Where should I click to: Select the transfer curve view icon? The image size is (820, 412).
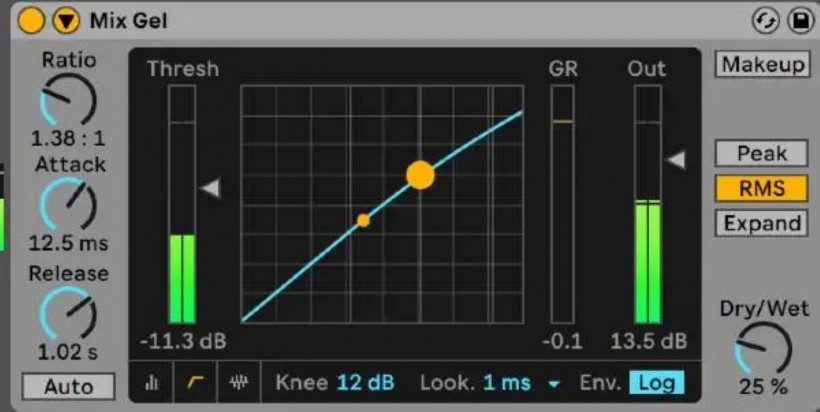click(197, 383)
